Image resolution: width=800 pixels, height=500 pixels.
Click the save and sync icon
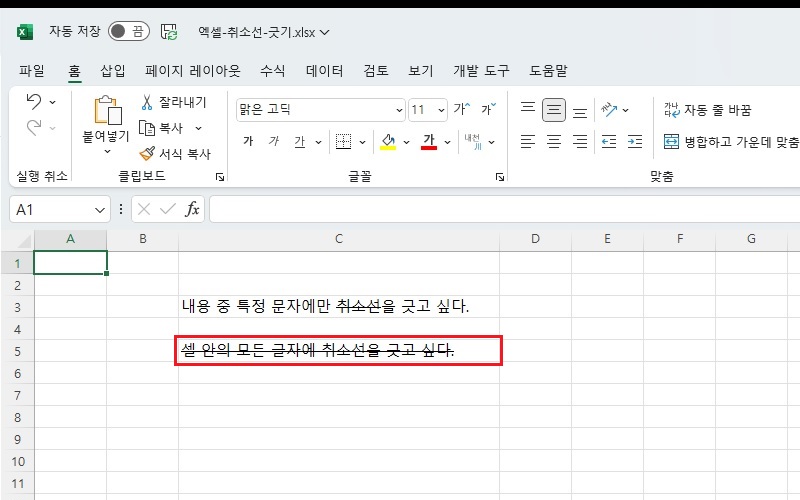pyautogui.click(x=169, y=32)
